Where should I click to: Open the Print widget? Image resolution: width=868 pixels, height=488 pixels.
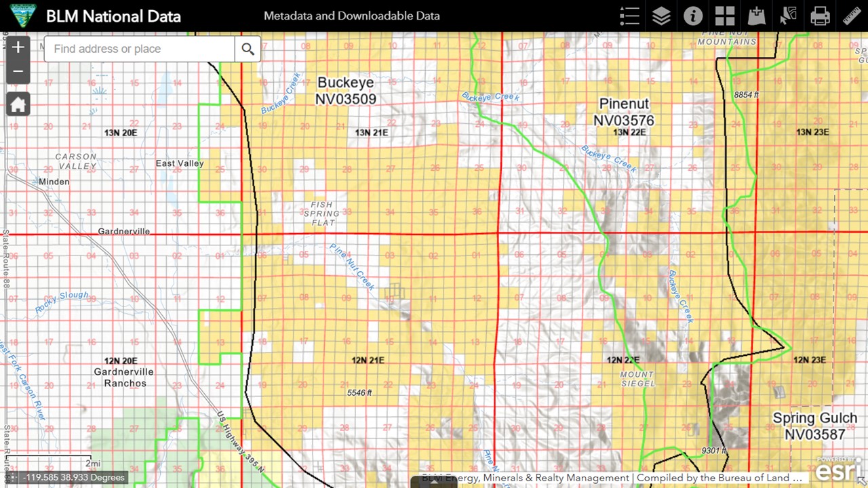pyautogui.click(x=820, y=16)
